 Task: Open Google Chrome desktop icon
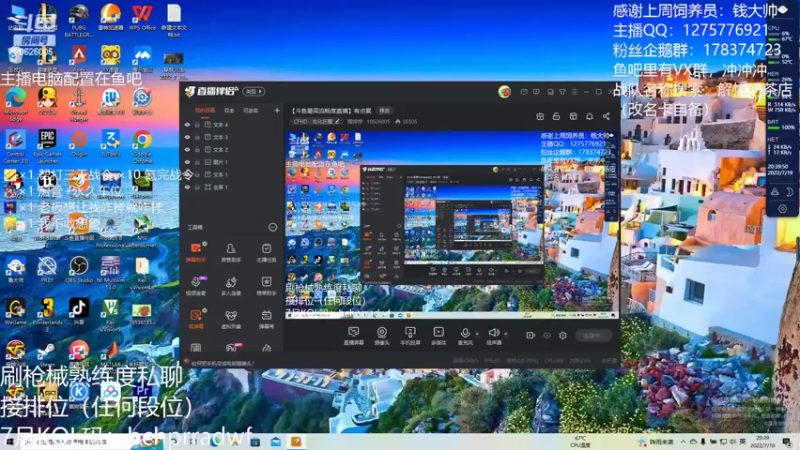142,144
